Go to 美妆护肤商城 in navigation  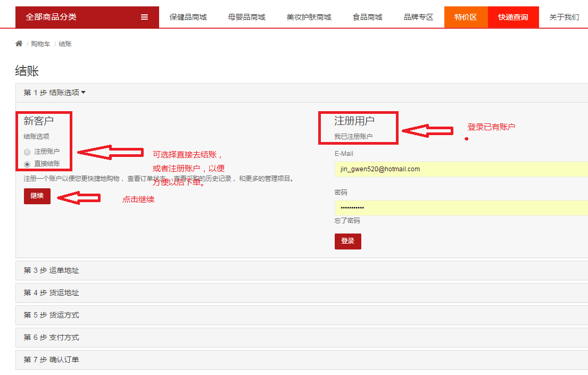(309, 17)
